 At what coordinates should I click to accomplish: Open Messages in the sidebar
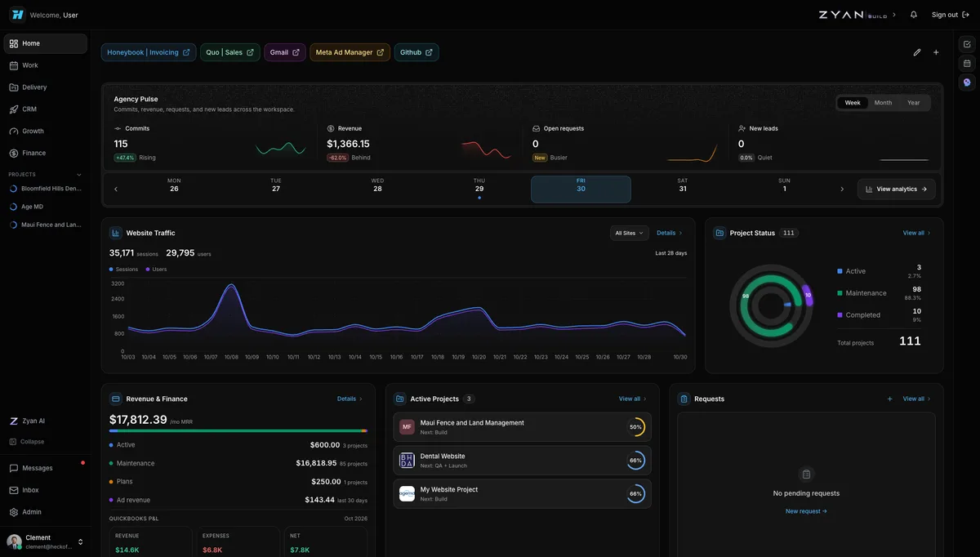(x=46, y=468)
